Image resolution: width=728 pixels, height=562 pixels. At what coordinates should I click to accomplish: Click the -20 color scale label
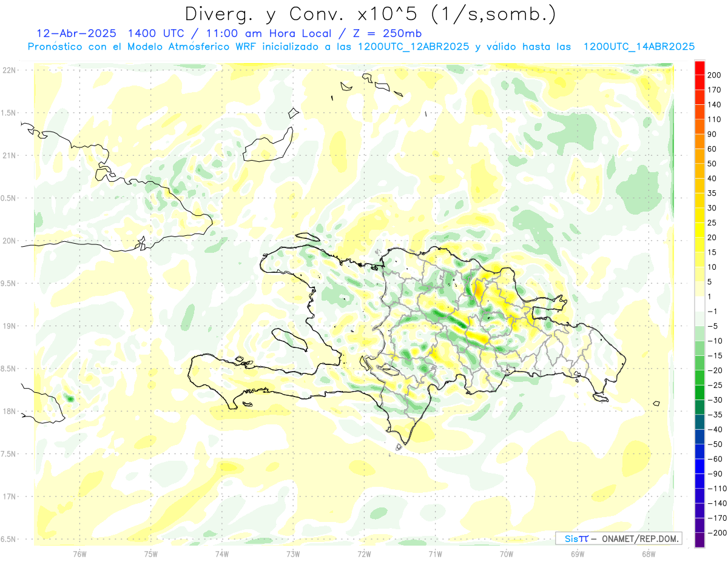click(716, 370)
